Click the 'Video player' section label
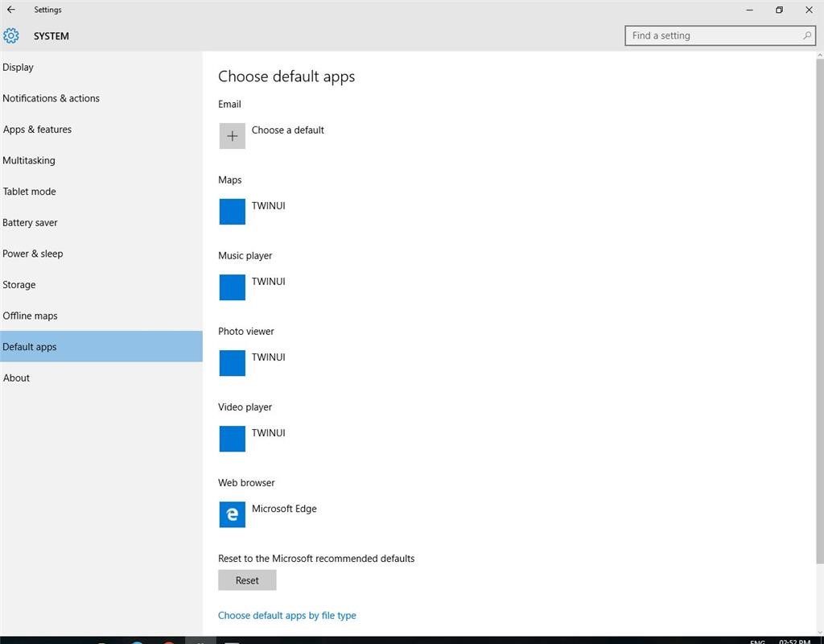 click(245, 407)
